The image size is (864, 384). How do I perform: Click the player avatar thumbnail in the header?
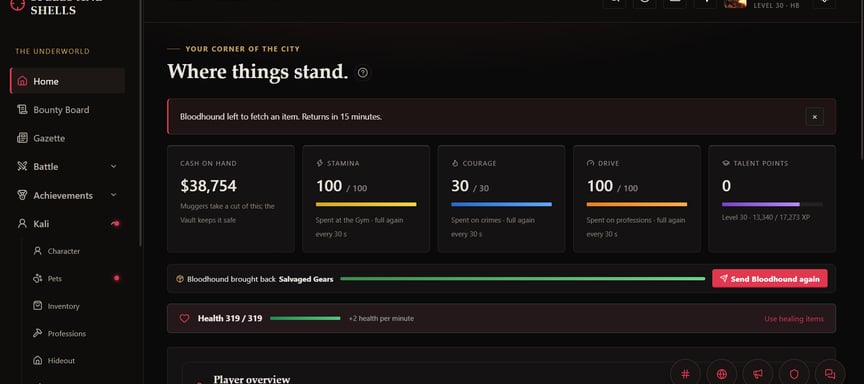pyautogui.click(x=735, y=3)
